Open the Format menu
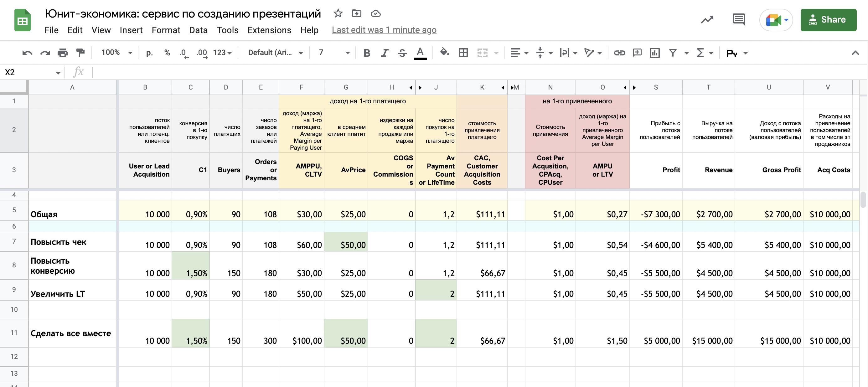Image resolution: width=868 pixels, height=387 pixels. (166, 30)
